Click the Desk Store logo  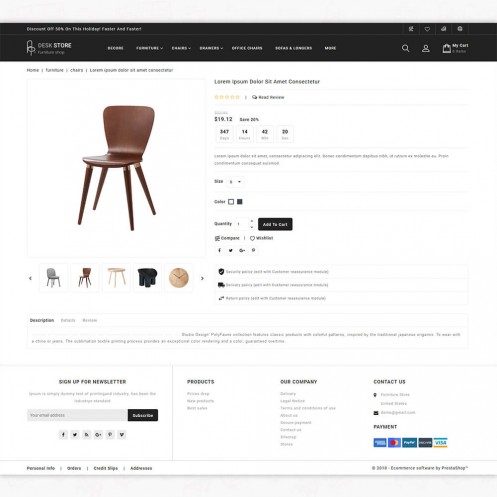coord(49,48)
